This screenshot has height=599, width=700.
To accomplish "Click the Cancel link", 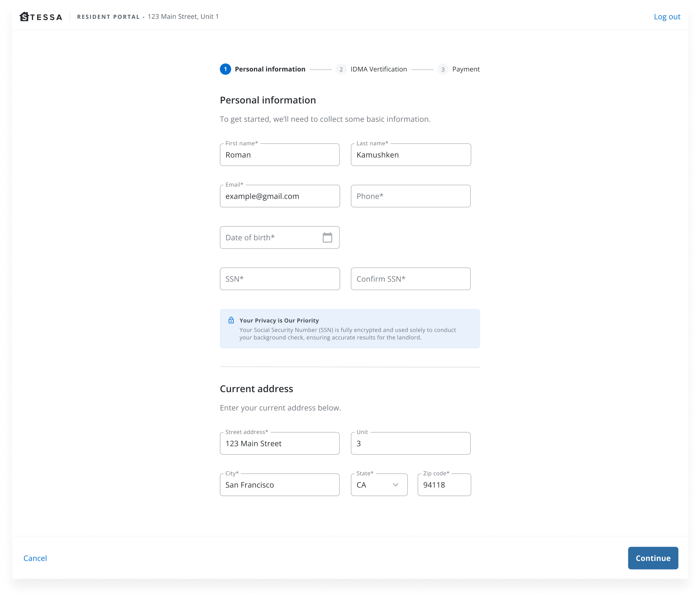I will [35, 558].
